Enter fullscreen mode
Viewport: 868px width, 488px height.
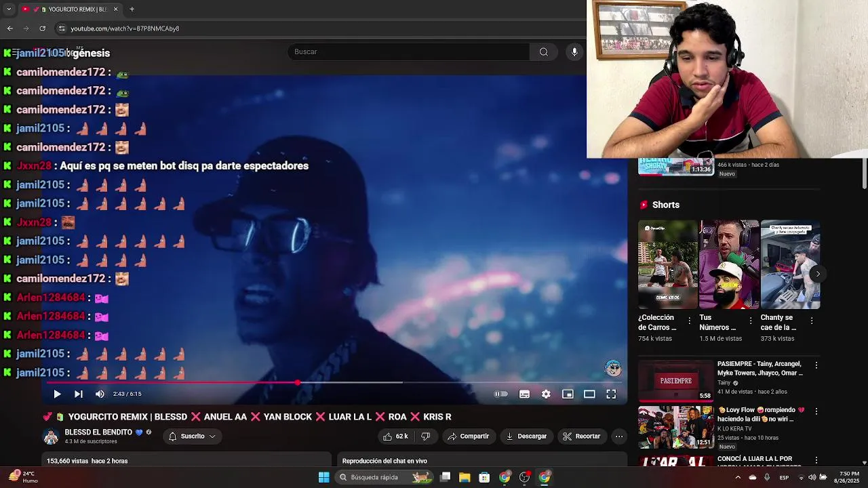point(611,394)
